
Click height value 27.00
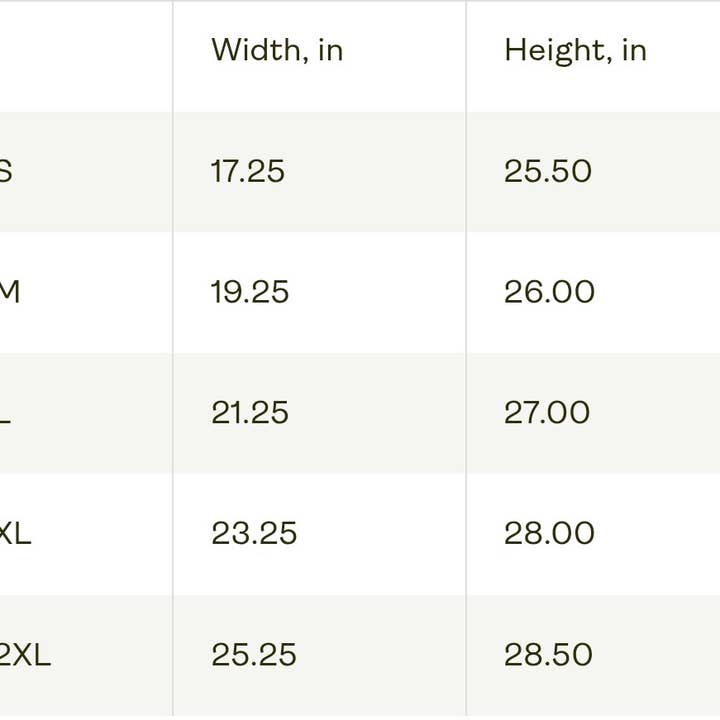547,413
